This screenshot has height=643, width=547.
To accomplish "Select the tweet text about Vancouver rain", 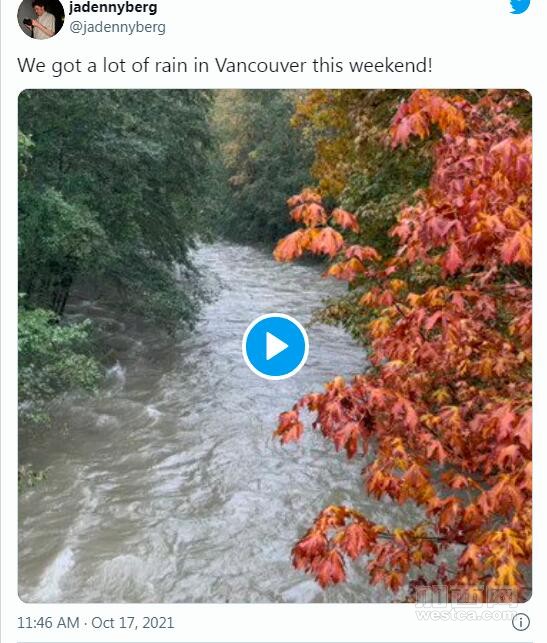I will [x=225, y=66].
